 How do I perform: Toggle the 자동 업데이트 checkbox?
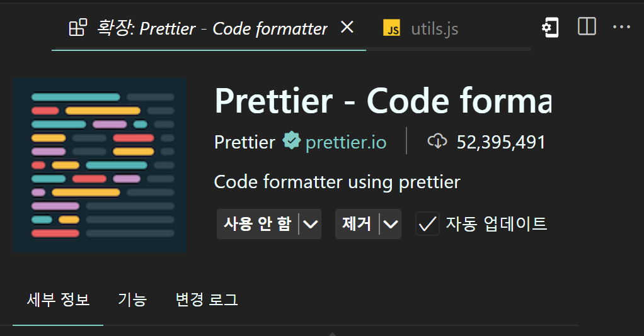[428, 224]
